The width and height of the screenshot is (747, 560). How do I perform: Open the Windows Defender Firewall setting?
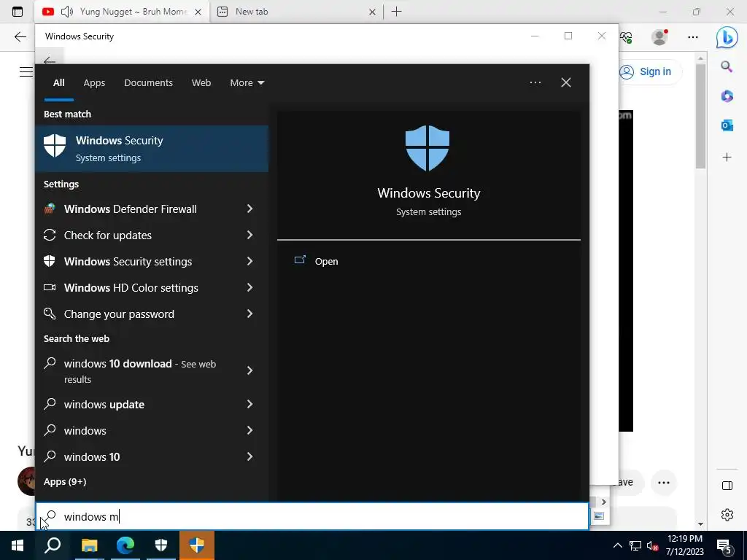coord(130,209)
